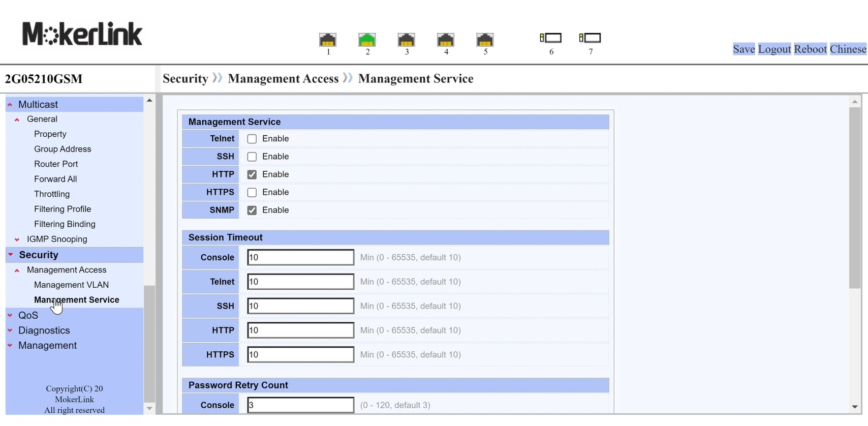Open the Throttling page
The width and height of the screenshot is (868, 426).
click(52, 194)
